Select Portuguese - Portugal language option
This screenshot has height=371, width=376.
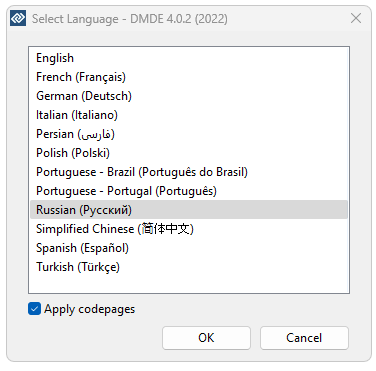click(x=189, y=191)
